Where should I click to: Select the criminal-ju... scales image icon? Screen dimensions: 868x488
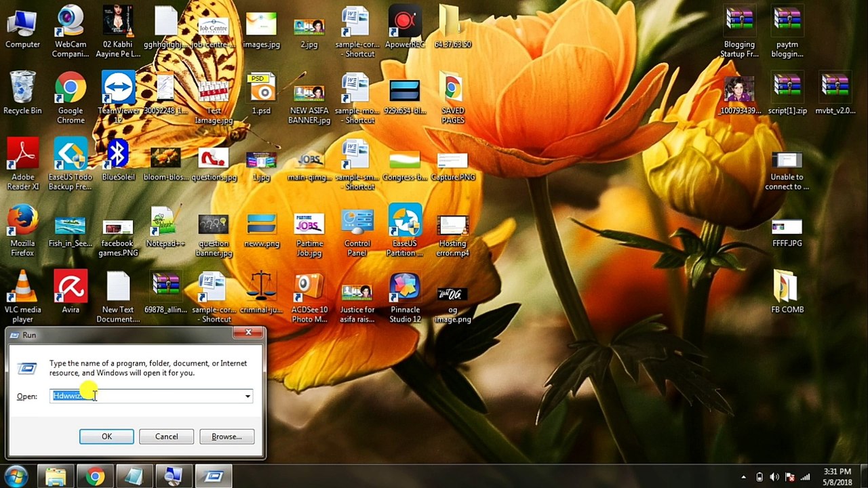click(261, 291)
